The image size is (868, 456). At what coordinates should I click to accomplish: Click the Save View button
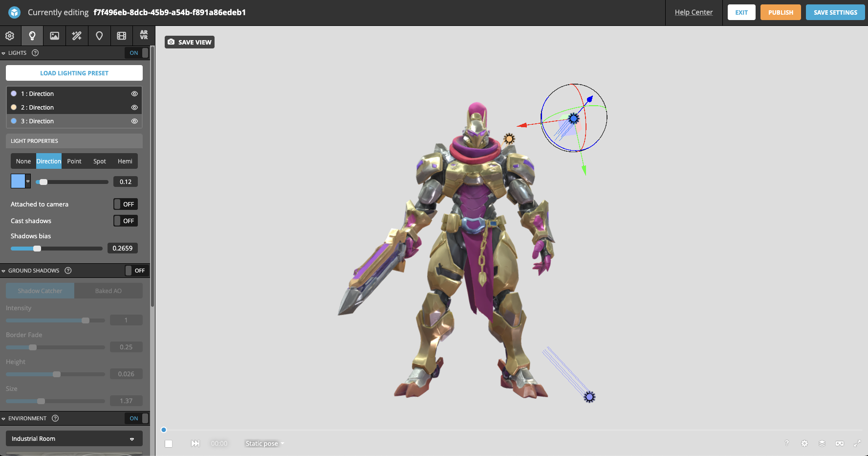[190, 42]
